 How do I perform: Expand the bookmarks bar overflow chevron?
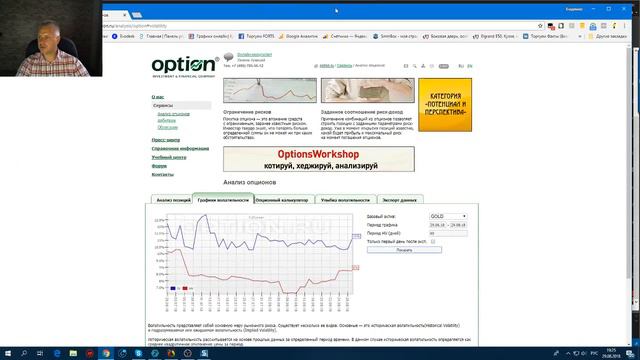coord(580,36)
